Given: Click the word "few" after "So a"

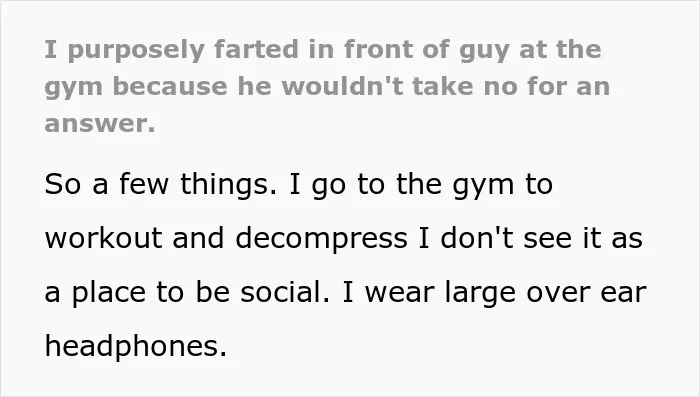Looking at the screenshot, I should click(x=144, y=184).
